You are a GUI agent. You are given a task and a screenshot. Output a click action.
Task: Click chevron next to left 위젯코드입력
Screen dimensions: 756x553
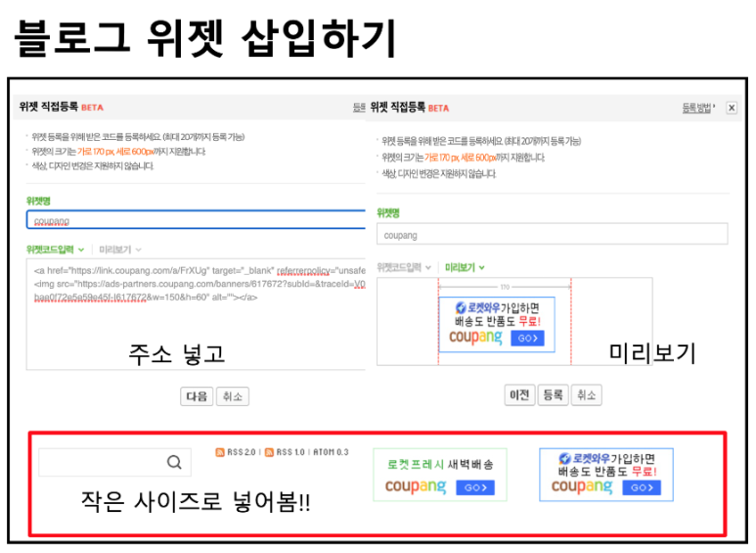[x=81, y=250]
